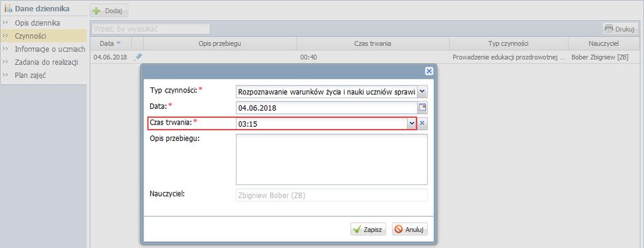
Task: Open Informacje o uczniach section
Action: click(50, 49)
